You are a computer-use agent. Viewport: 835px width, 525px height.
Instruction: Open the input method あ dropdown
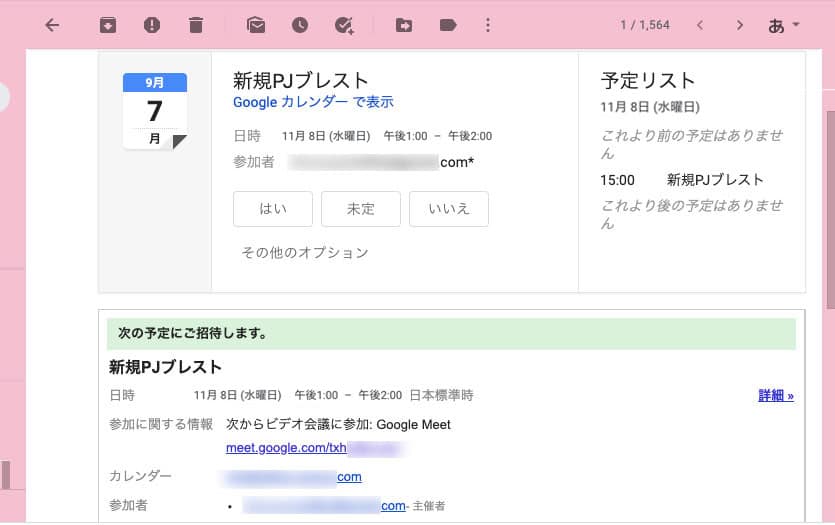click(x=784, y=25)
